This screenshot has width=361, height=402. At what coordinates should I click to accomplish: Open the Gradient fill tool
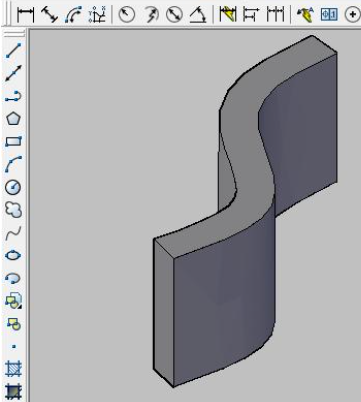tap(13, 392)
